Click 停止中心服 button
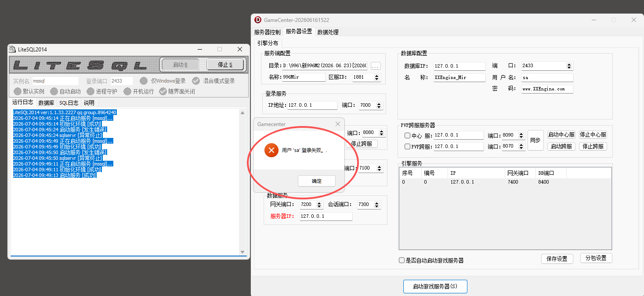The height and width of the screenshot is (296, 644). point(593,135)
